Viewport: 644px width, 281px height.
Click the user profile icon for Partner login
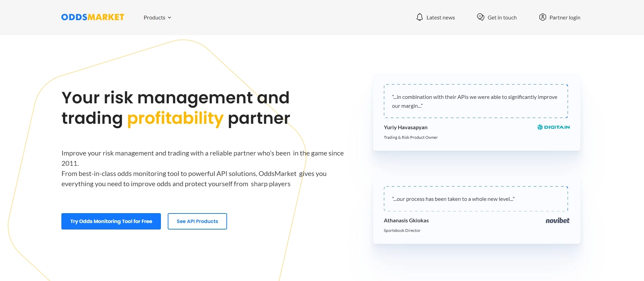point(542,17)
